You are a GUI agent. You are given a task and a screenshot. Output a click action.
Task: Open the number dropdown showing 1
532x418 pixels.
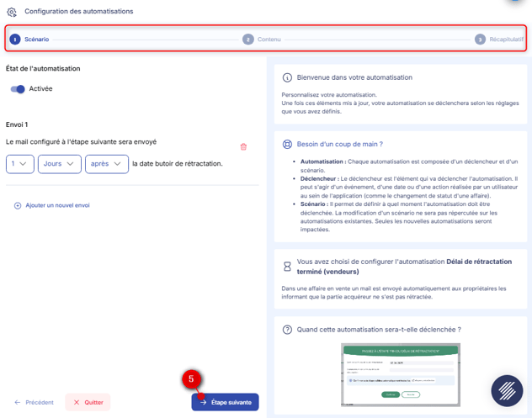click(x=19, y=163)
